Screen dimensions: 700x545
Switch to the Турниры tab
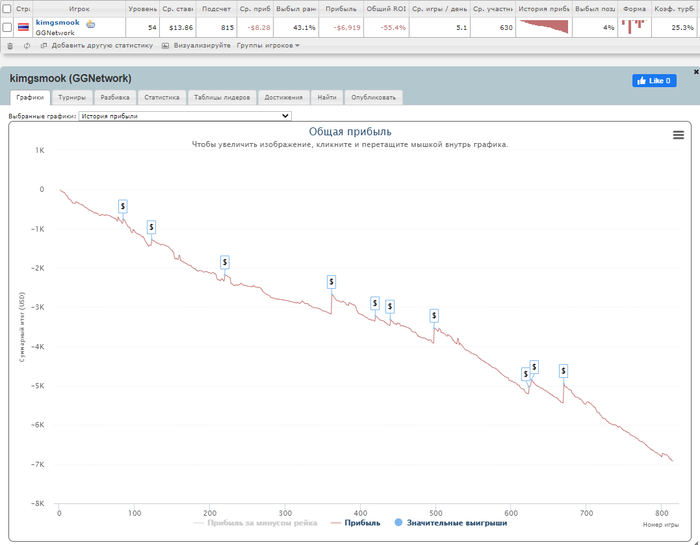point(72,97)
